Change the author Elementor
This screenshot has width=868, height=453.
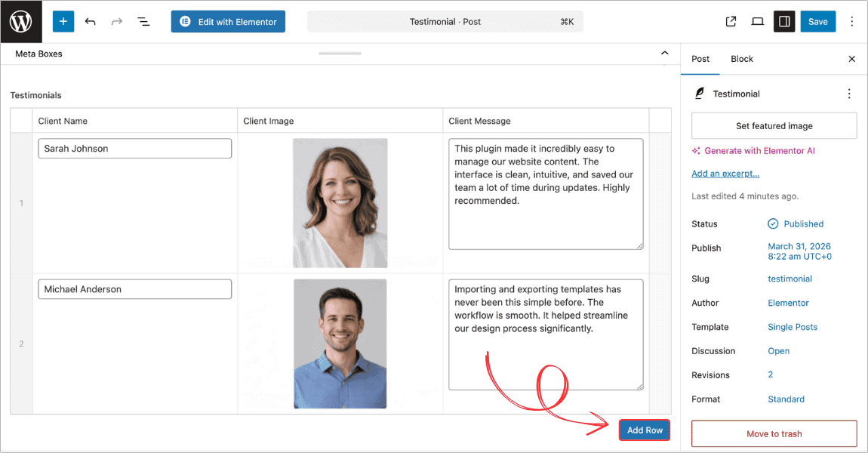click(788, 303)
